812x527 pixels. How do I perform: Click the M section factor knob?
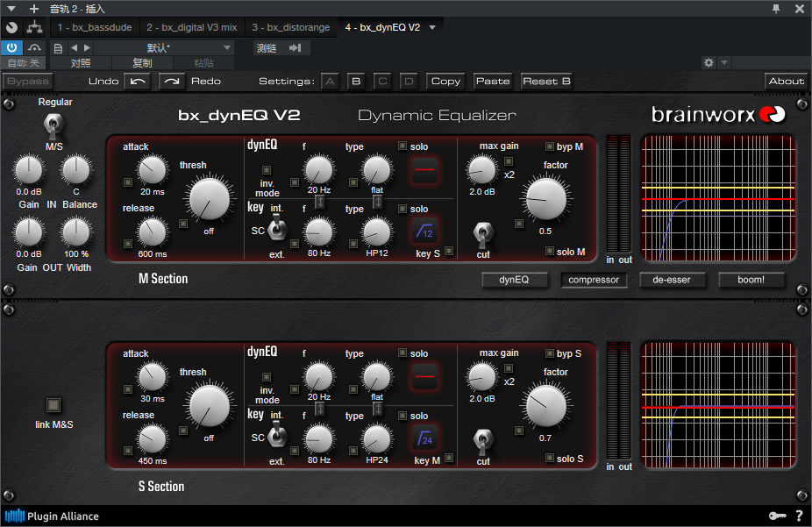[546, 199]
